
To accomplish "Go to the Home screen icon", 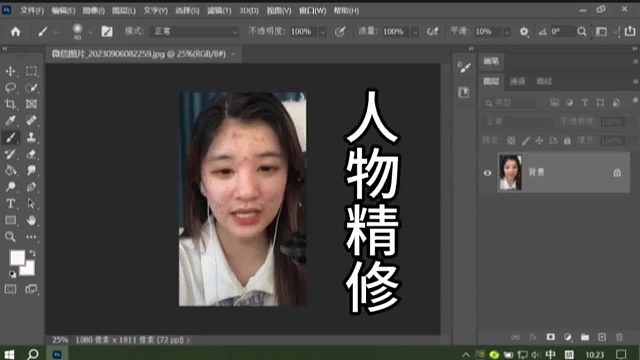I will [x=16, y=31].
